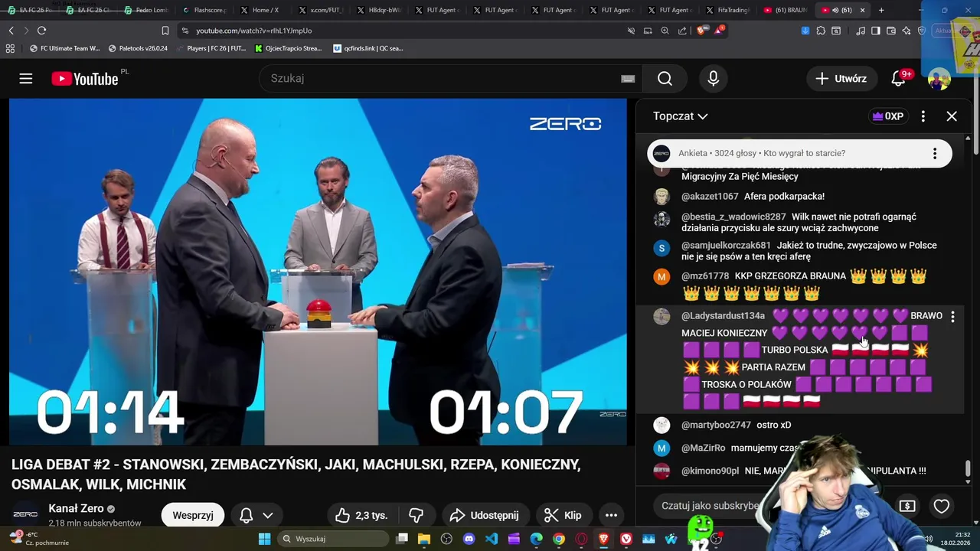Focus the Szukaj search field
The width and height of the screenshot is (980, 551).
coord(452,79)
